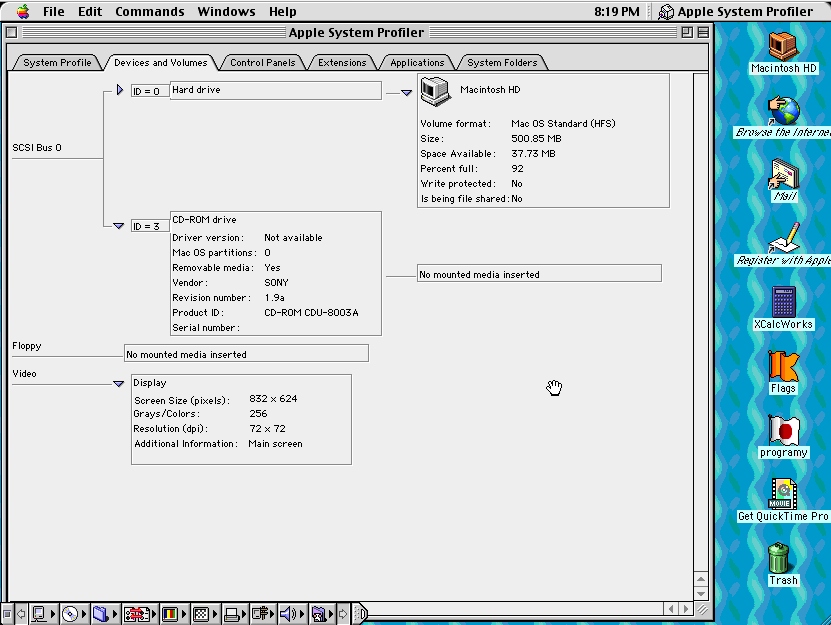Viewport: 831px width, 625px height.
Task: Click the AppleTalk computer control strip module
Action: pos(43,614)
